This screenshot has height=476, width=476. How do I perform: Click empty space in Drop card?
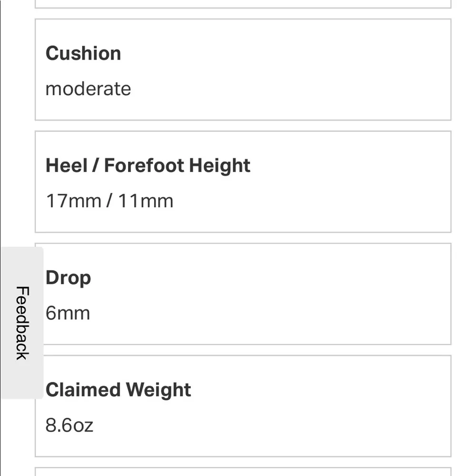(309, 295)
